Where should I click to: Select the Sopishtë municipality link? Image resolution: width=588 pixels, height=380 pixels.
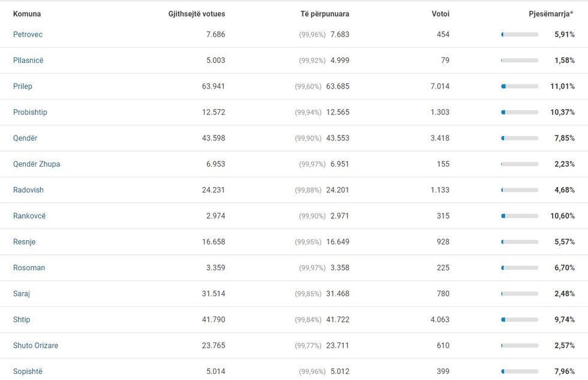coord(28,372)
